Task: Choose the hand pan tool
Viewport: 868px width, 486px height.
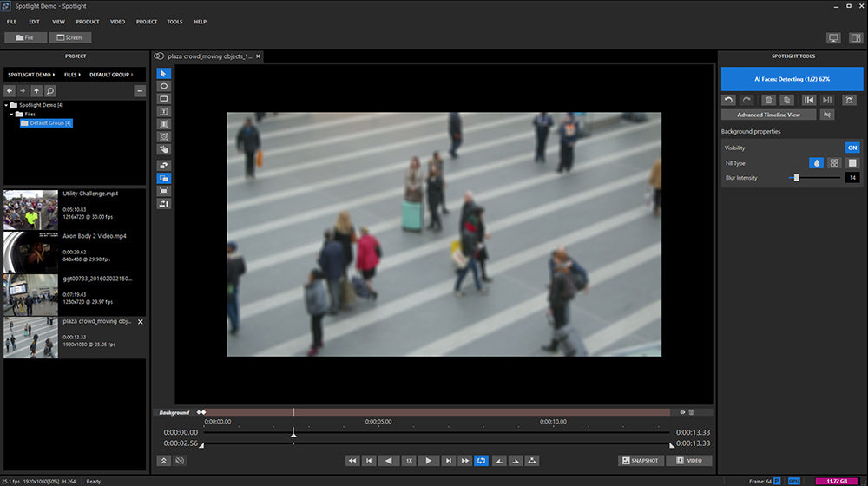Action: (164, 149)
